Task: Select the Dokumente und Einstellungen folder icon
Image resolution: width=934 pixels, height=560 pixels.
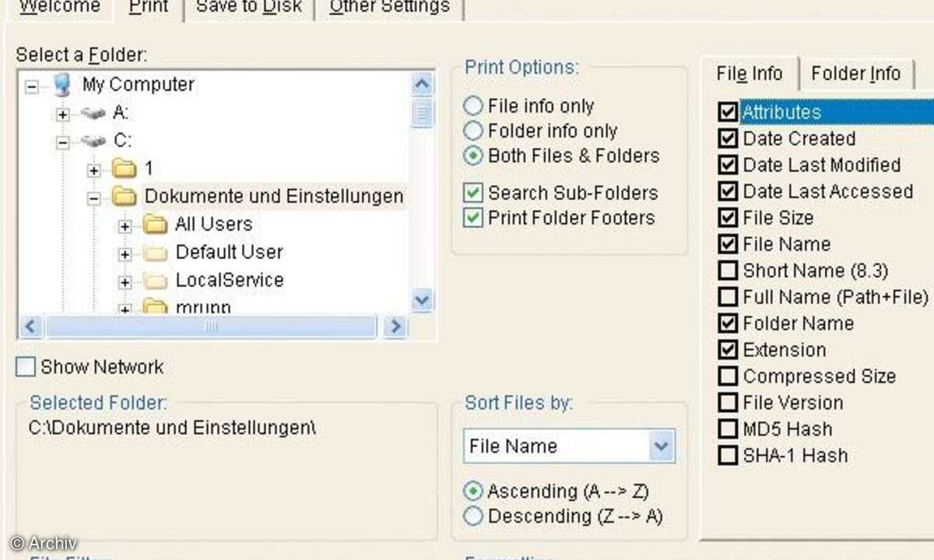Action: [125, 197]
